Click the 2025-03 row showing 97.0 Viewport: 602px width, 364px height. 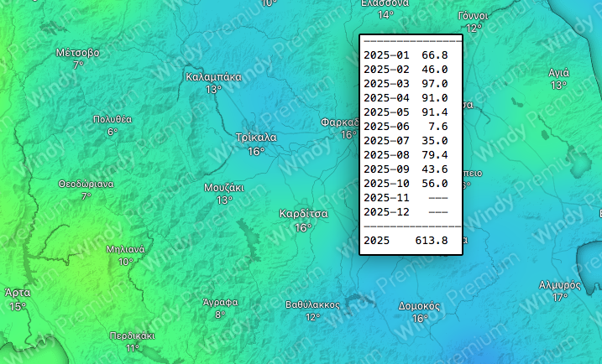point(406,84)
